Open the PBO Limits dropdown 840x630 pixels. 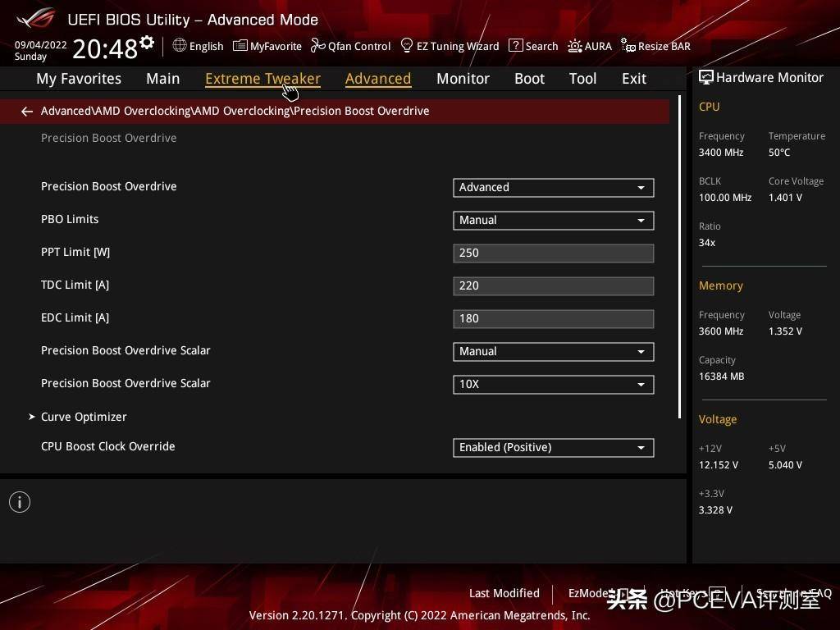click(554, 220)
